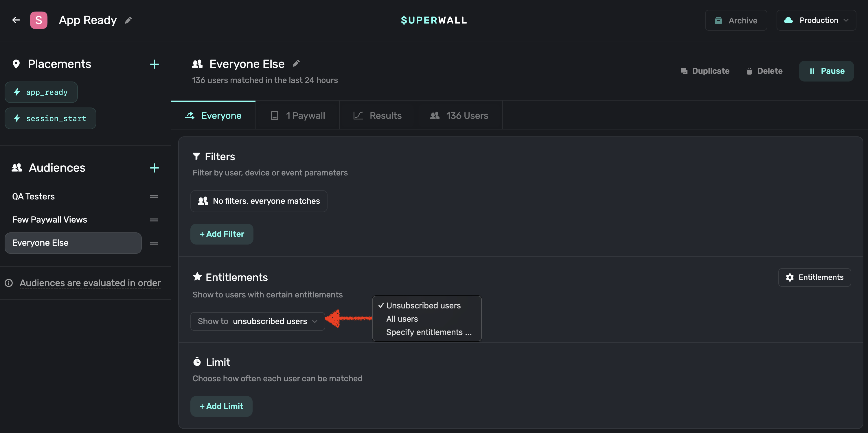Open the Results tab
This screenshot has height=433, width=868.
[x=377, y=116]
